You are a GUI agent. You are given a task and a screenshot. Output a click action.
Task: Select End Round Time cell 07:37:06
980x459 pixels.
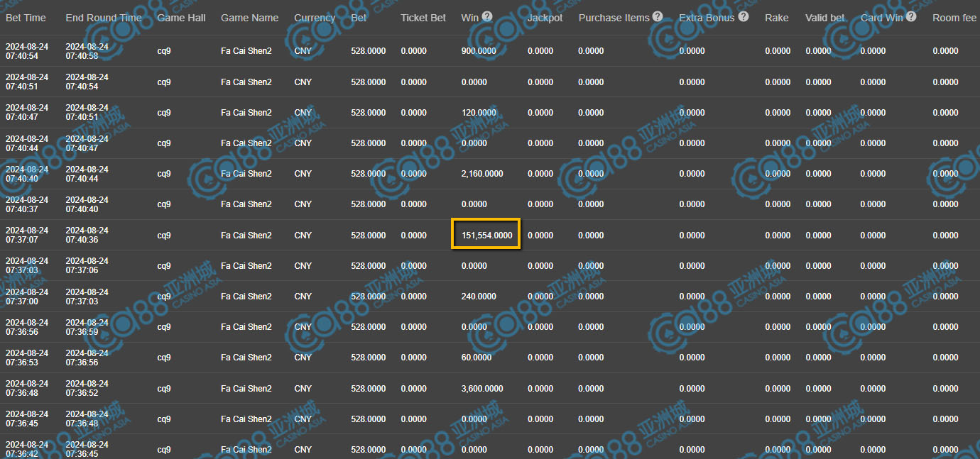87,266
